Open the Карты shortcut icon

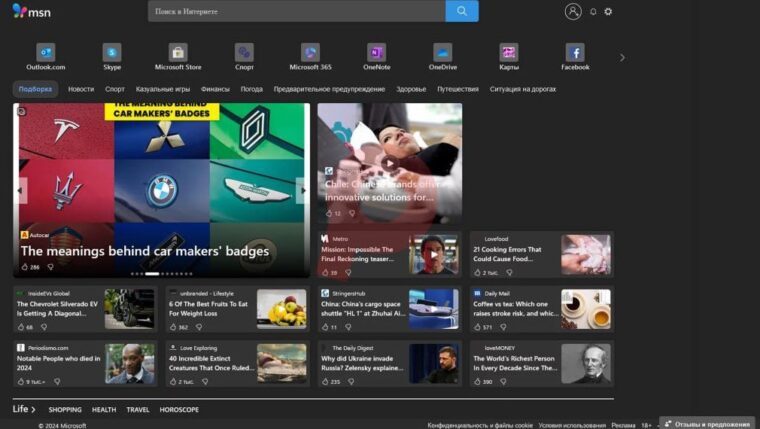[509, 52]
